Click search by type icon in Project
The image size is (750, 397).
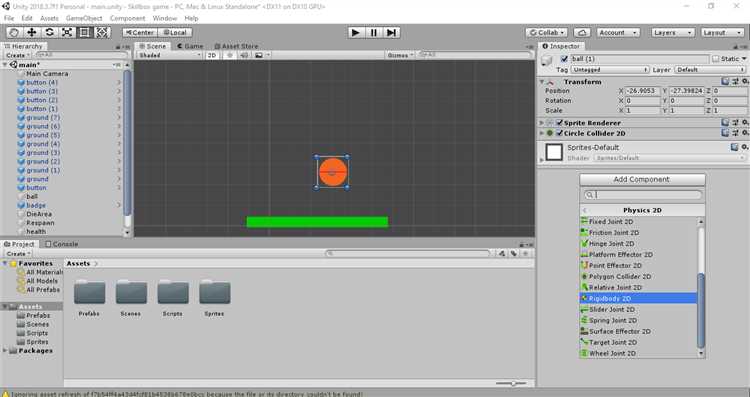pyautogui.click(x=502, y=254)
